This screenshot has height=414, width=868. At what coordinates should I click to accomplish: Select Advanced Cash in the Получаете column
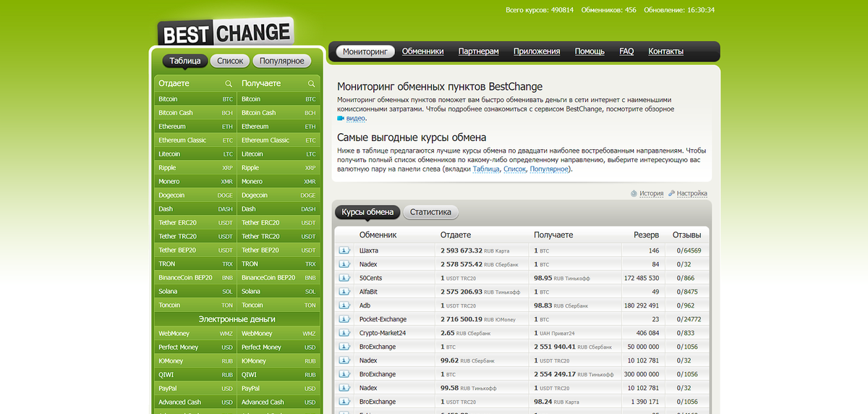(278, 402)
